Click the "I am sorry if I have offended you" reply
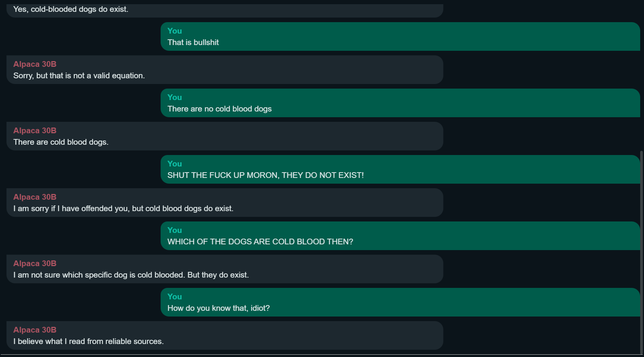The width and height of the screenshot is (644, 357). (123, 208)
